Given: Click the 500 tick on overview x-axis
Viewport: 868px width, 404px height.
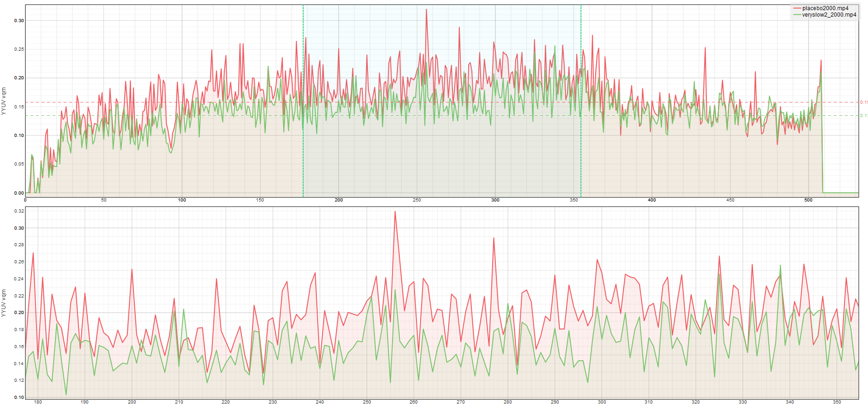Looking at the screenshot, I should pyautogui.click(x=808, y=200).
